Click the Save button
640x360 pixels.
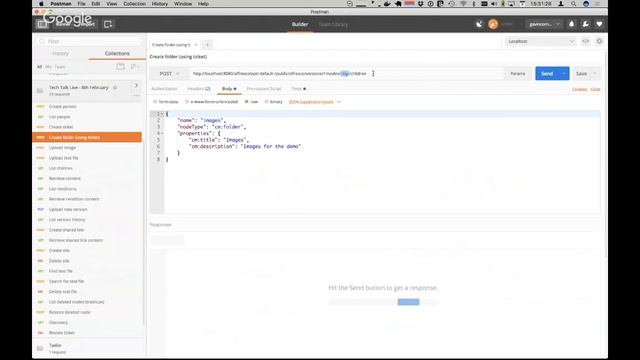pos(581,73)
